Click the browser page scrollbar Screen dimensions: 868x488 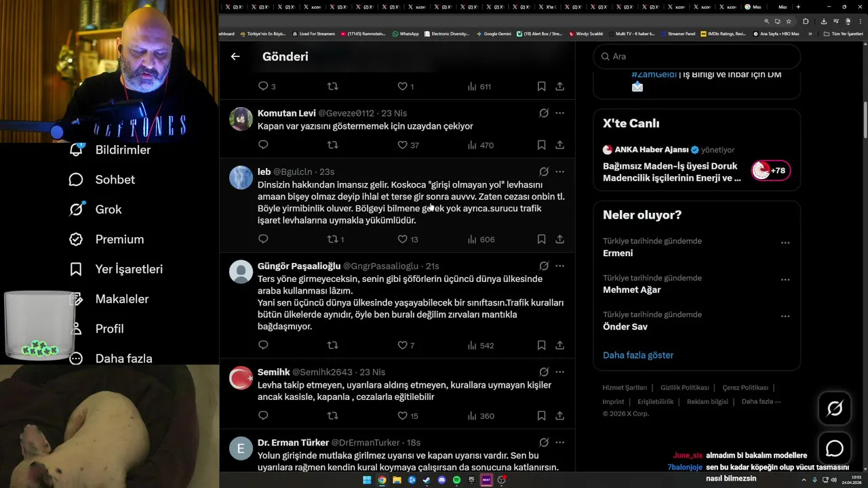pyautogui.click(x=865, y=119)
